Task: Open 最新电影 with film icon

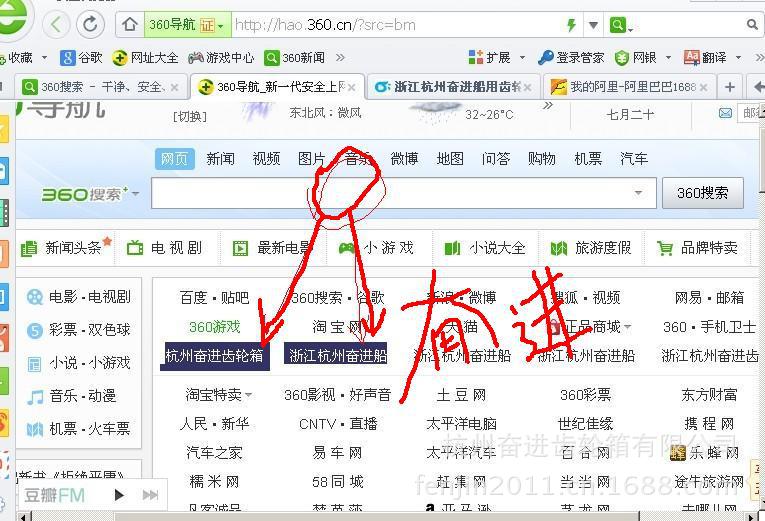Action: pos(272,248)
